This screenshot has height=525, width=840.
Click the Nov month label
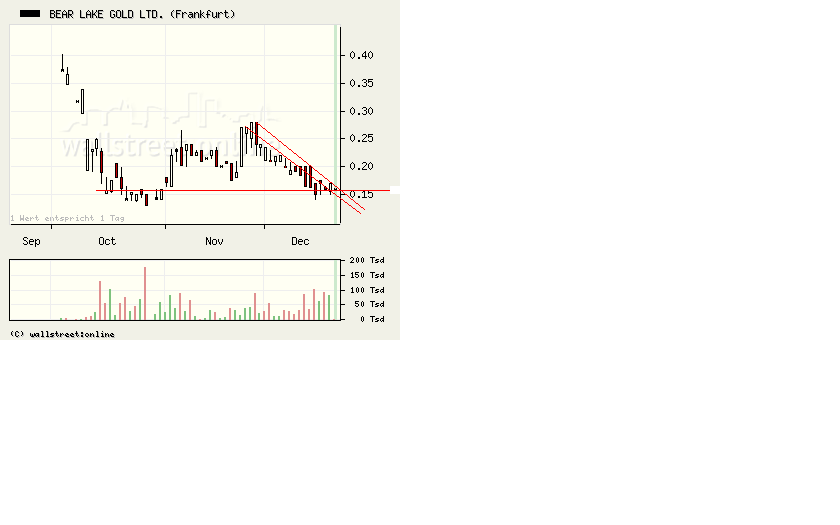pyautogui.click(x=214, y=241)
